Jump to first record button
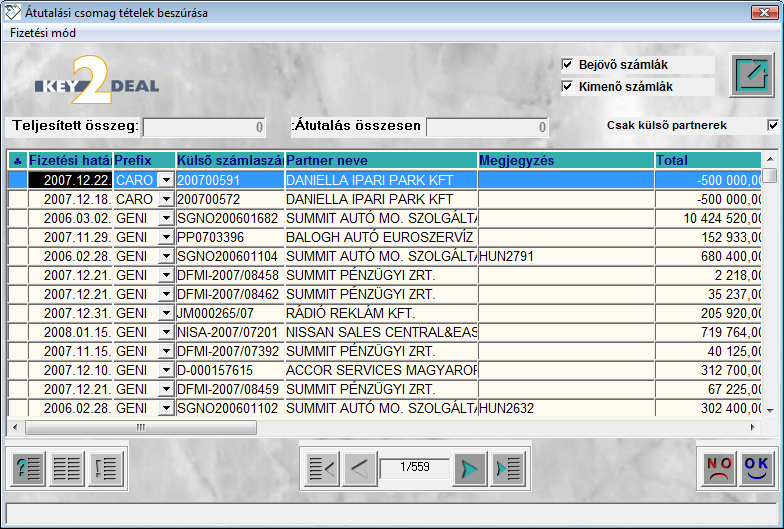 [x=322, y=469]
